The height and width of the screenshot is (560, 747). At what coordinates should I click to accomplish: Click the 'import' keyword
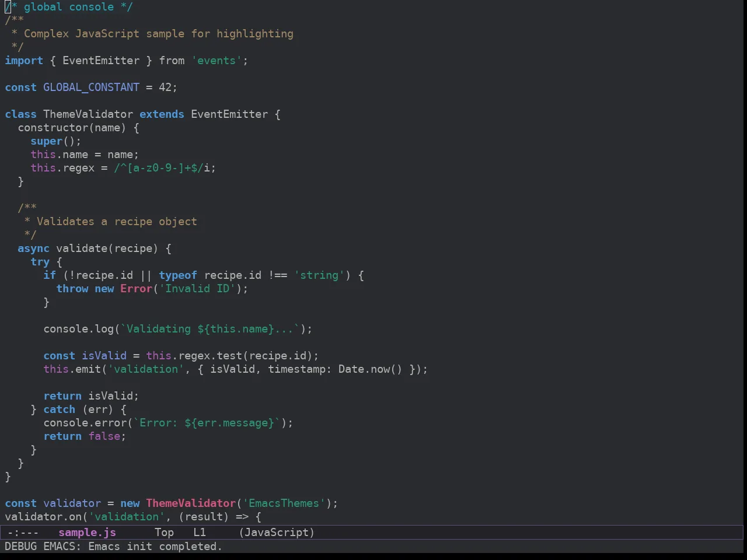click(x=24, y=61)
